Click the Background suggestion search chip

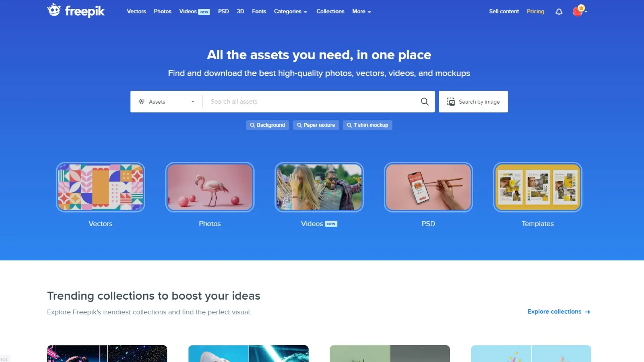pyautogui.click(x=267, y=125)
